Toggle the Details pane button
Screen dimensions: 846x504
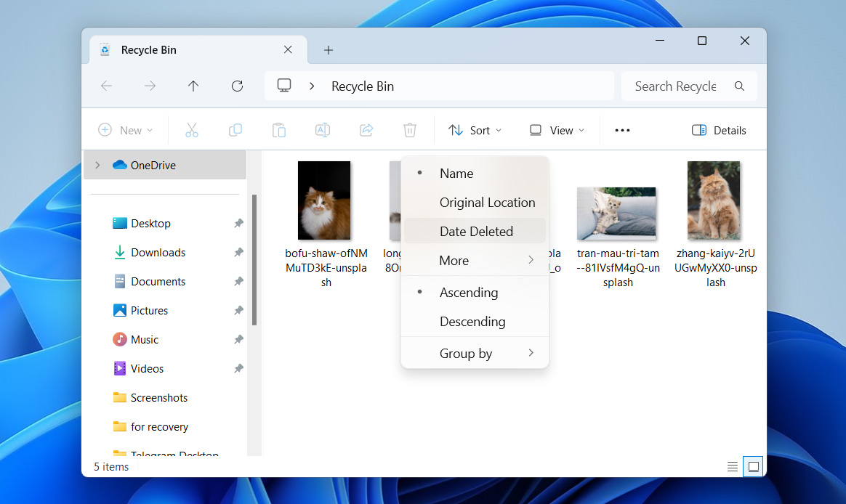pos(719,130)
